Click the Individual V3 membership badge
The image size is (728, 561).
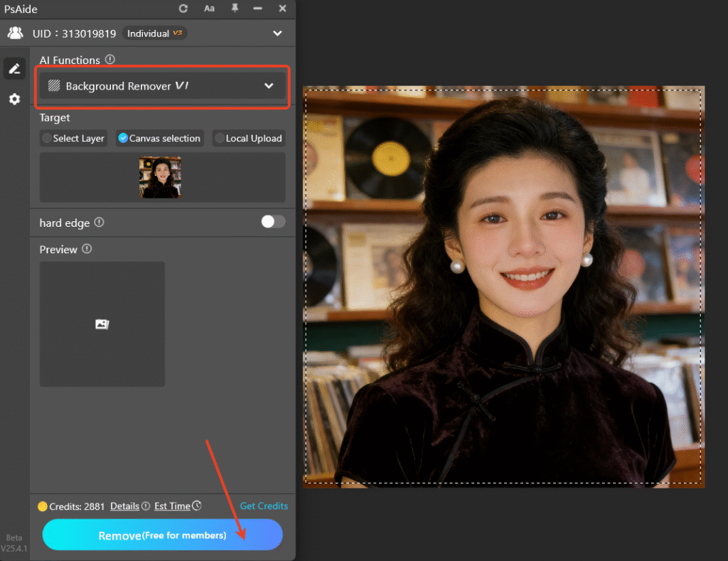(x=154, y=33)
